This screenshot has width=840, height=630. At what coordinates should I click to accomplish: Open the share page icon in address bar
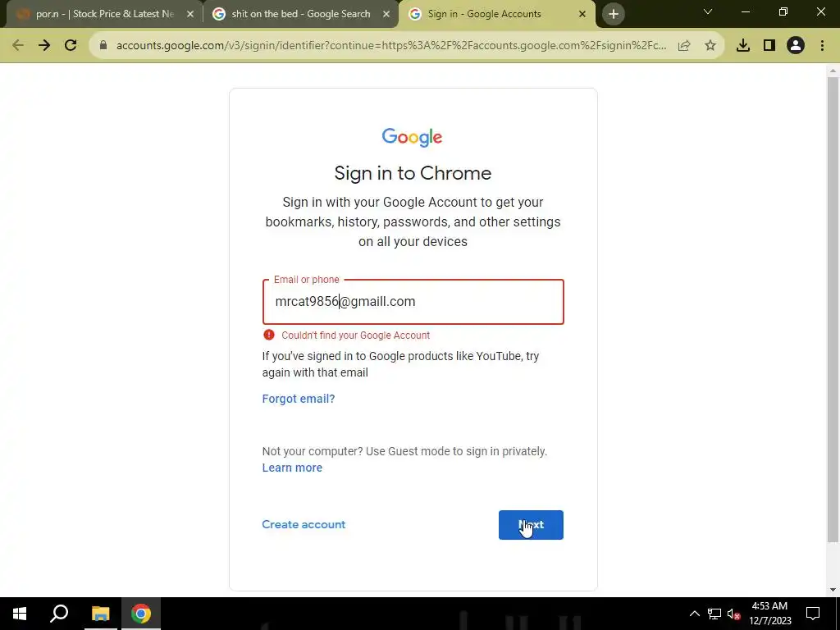click(x=684, y=46)
